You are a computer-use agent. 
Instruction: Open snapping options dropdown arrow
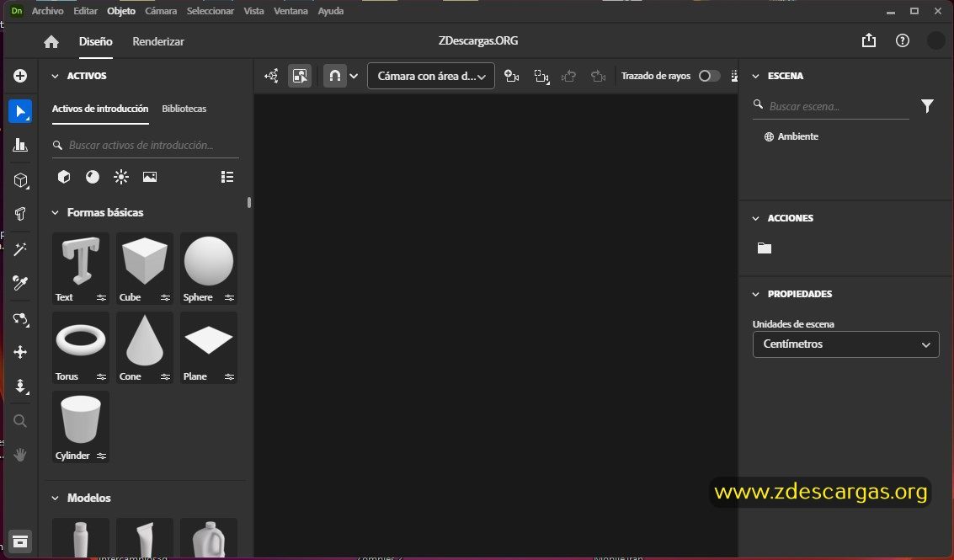coord(354,76)
